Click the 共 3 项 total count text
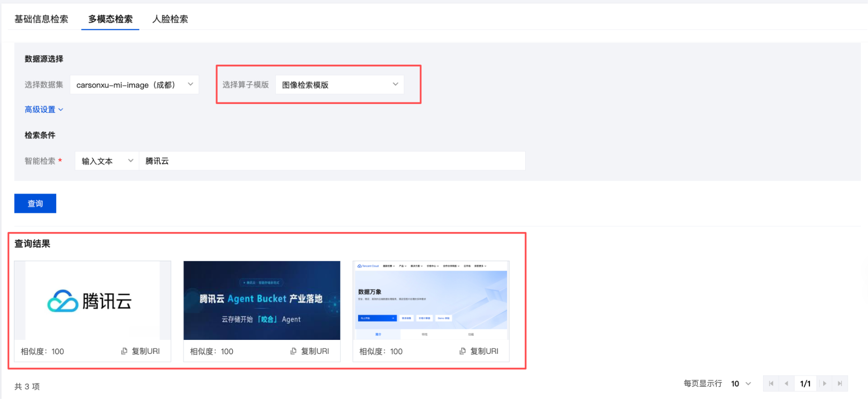This screenshot has height=399, width=868. (27, 386)
